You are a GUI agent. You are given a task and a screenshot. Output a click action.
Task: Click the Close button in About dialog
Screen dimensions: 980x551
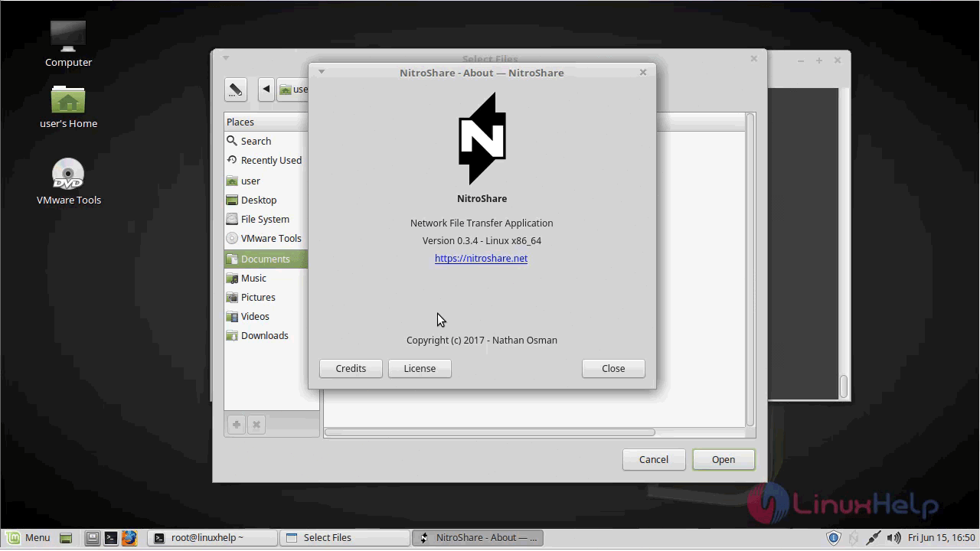pyautogui.click(x=613, y=368)
